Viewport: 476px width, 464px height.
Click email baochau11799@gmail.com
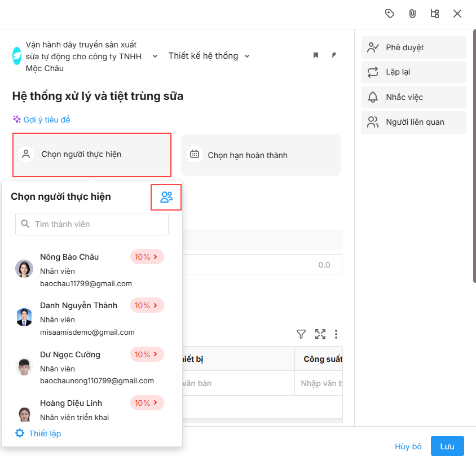(x=86, y=283)
